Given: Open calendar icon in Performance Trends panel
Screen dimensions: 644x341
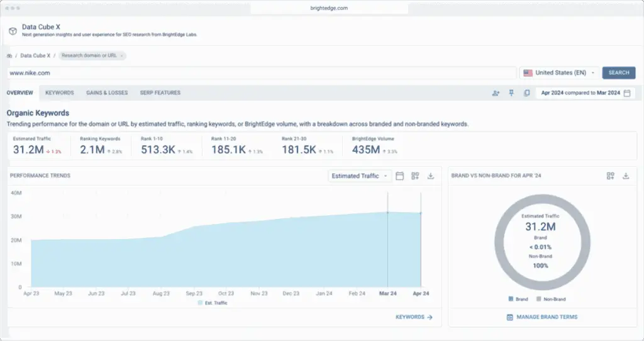Looking at the screenshot, I should [399, 176].
